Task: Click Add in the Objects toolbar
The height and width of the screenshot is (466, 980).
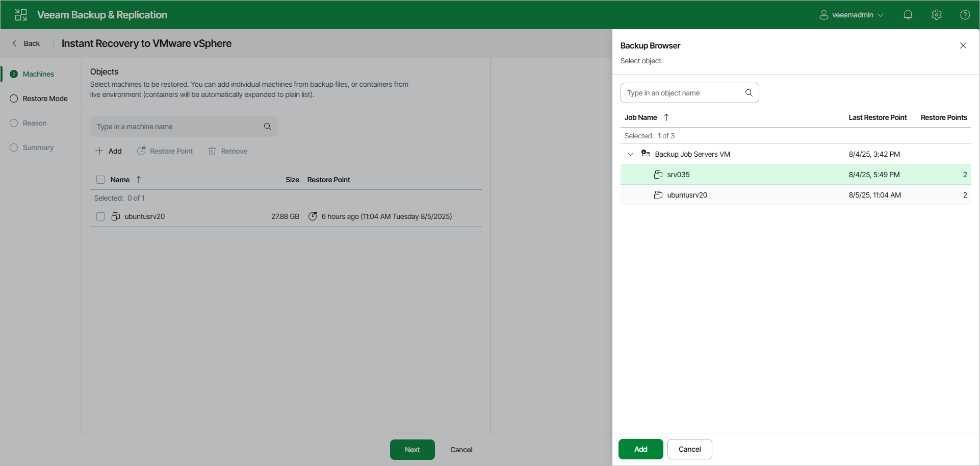Action: (109, 151)
